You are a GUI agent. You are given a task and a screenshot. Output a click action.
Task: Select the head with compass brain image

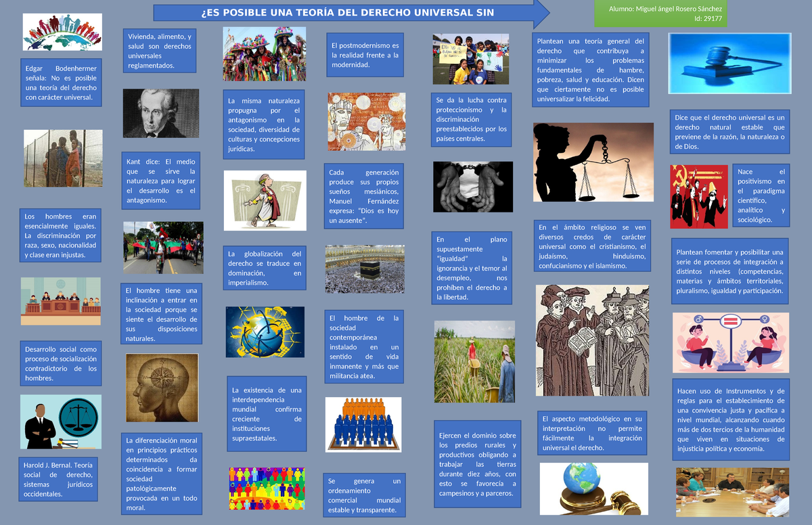162,388
